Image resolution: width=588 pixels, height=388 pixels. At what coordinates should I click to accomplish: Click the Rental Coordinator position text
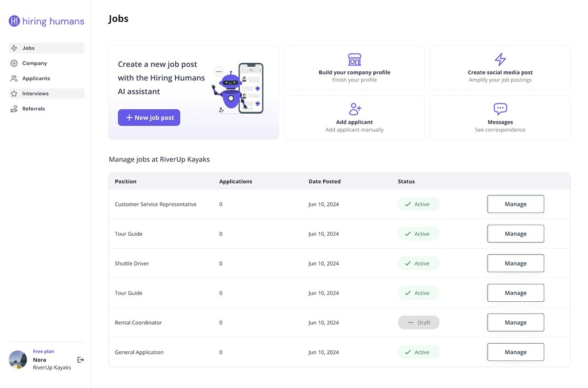(x=138, y=322)
